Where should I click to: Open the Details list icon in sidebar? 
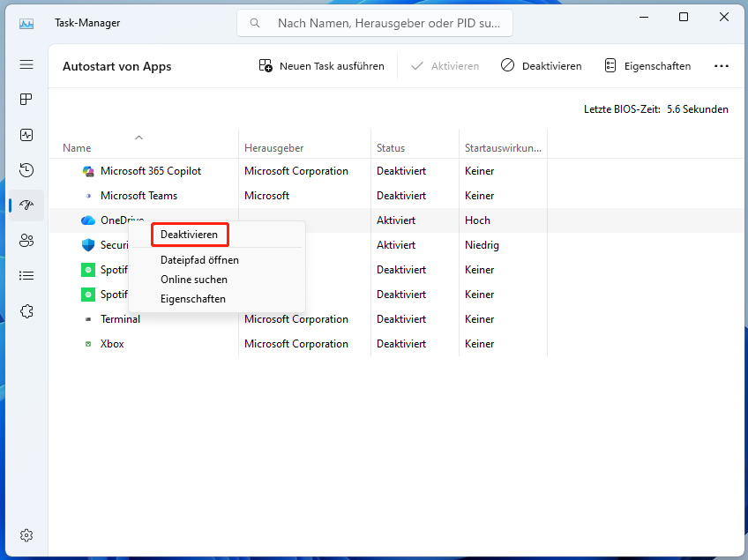click(26, 275)
